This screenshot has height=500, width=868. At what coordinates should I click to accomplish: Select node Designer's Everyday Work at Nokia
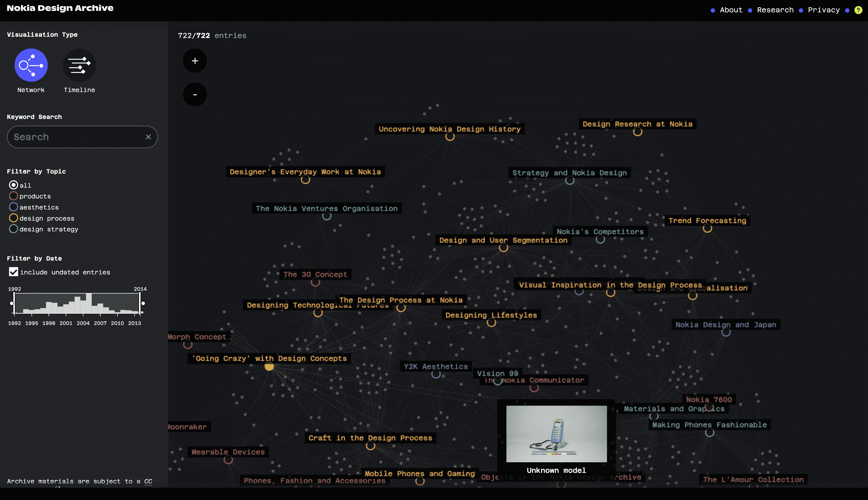tap(306, 180)
